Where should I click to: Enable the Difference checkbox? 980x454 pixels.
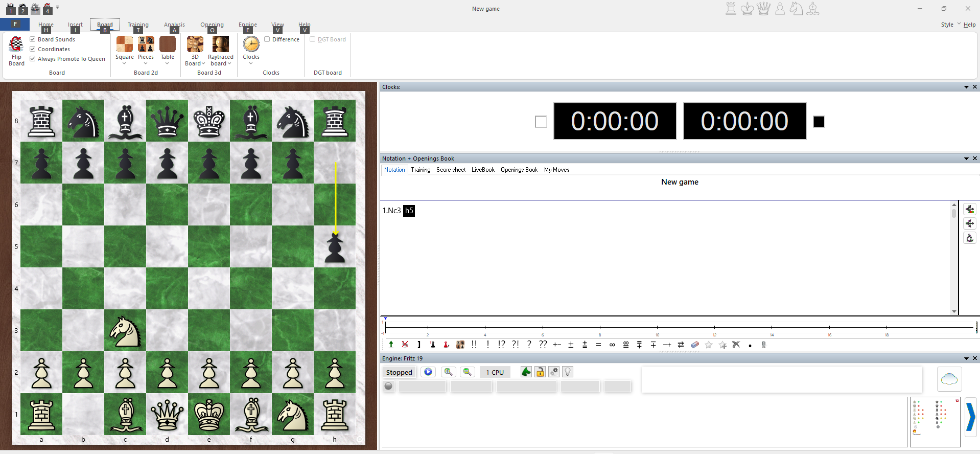[267, 39]
